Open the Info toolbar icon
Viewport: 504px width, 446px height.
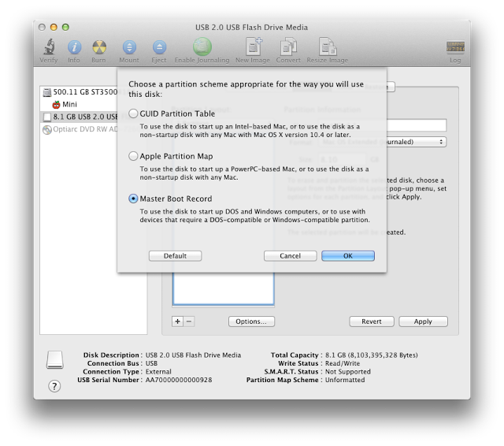tap(74, 47)
